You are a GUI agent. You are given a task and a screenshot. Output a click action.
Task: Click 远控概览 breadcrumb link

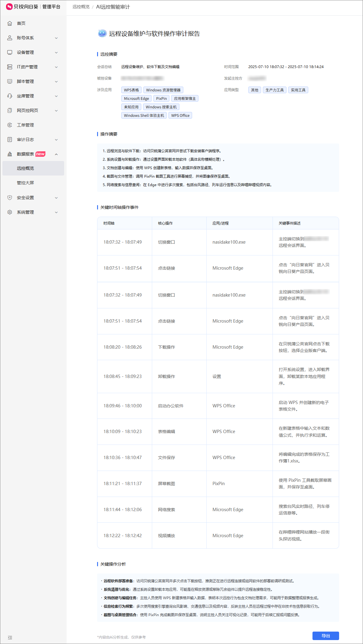pyautogui.click(x=81, y=7)
